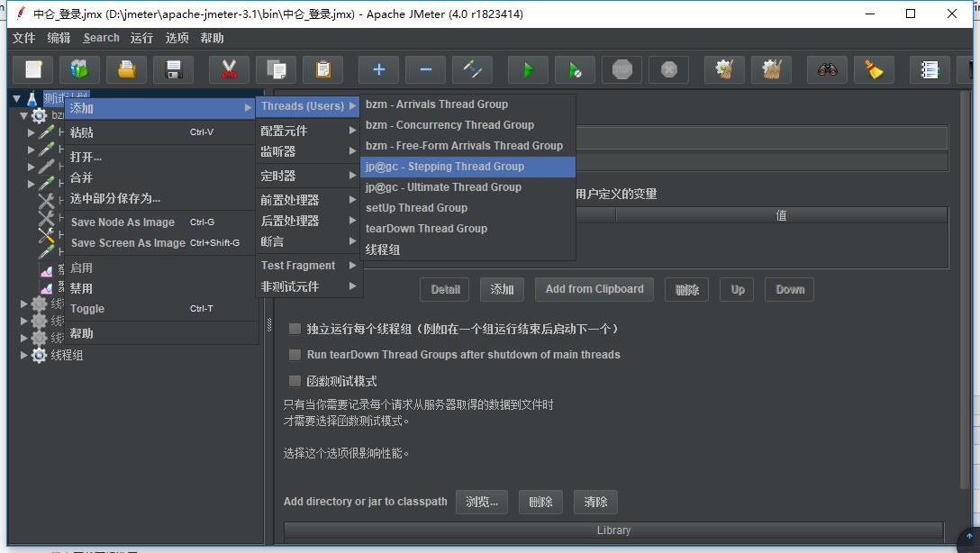
Task: Enable Run tearDown Thread Groups after shutdown
Action: pos(295,355)
